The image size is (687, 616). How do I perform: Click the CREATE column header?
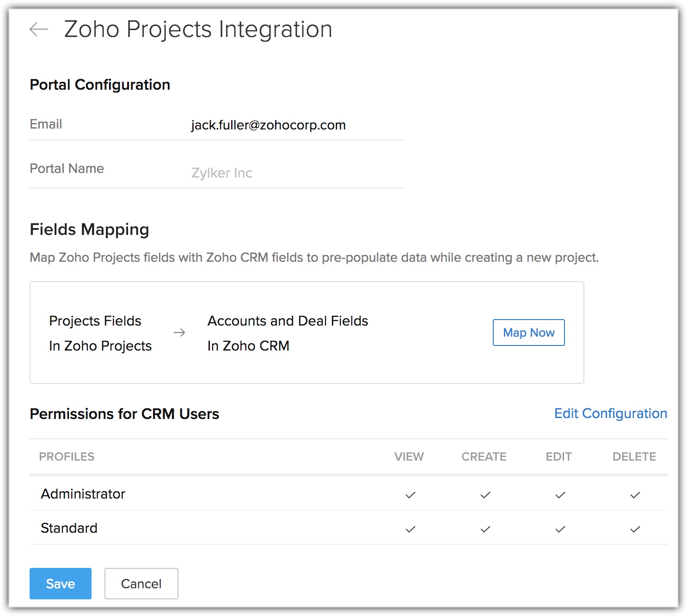pyautogui.click(x=484, y=456)
